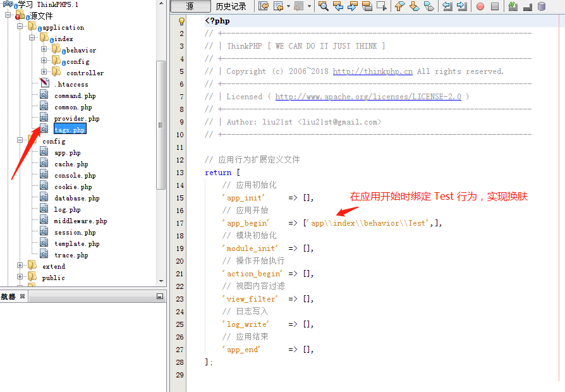Screen dimensions: 565x392
Task: Collapse the index folder node
Action: tap(32, 37)
